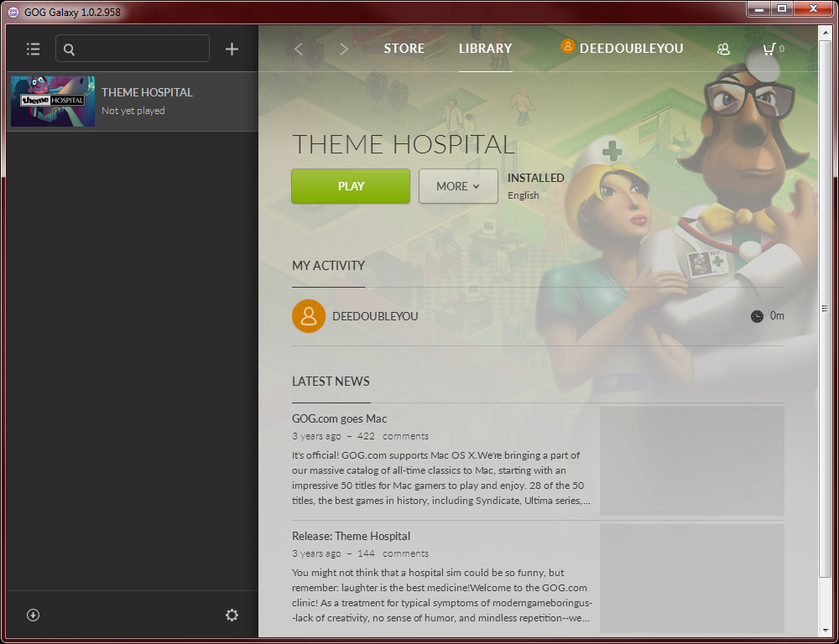Click the sidebar search field
The width and height of the screenshot is (839, 644).
tap(138, 49)
